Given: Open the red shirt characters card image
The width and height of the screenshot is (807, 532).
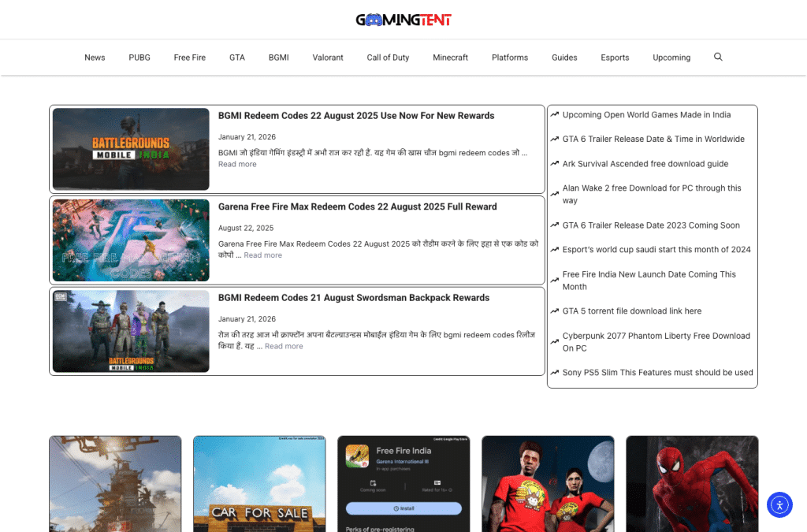Looking at the screenshot, I should click(548, 484).
